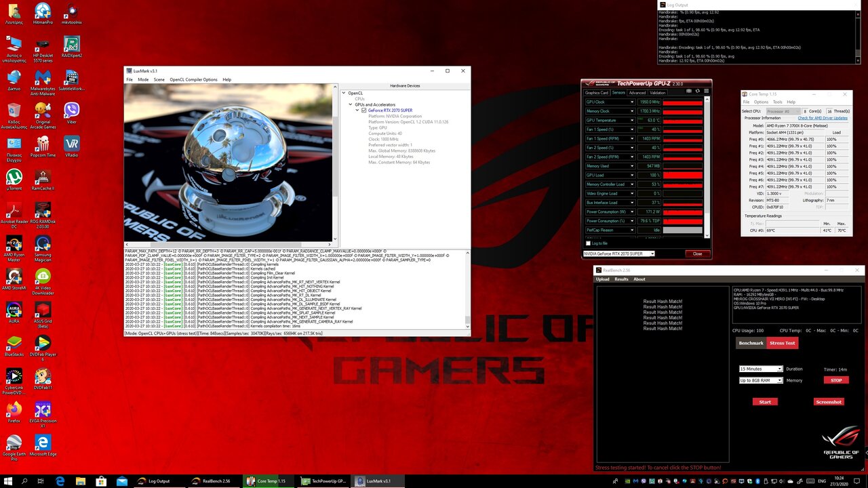Screen dimensions: 868x488
Task: Switch to Log Output taskbar button
Action: tap(159, 481)
